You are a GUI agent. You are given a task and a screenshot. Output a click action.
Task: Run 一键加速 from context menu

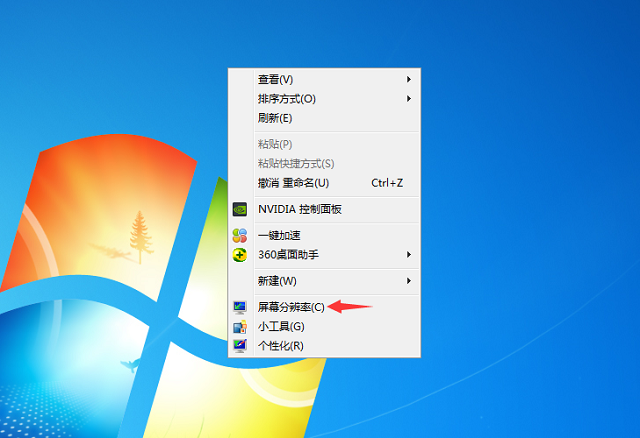coord(324,236)
